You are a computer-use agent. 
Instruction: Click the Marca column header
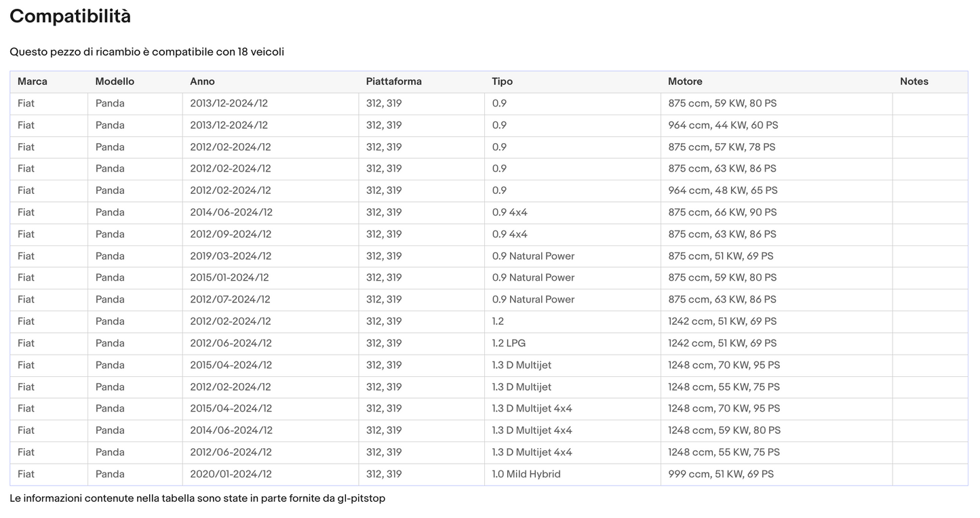coord(33,81)
